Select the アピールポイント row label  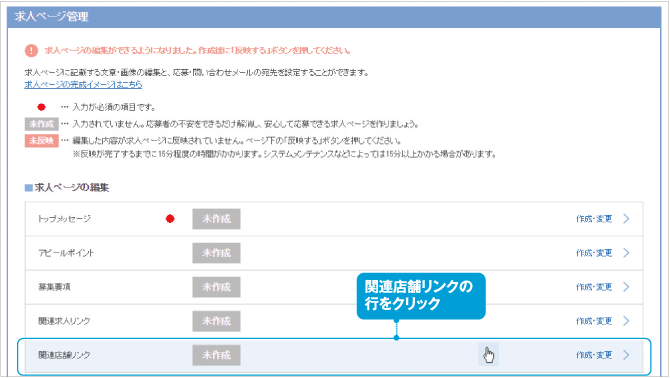pyautogui.click(x=66, y=253)
